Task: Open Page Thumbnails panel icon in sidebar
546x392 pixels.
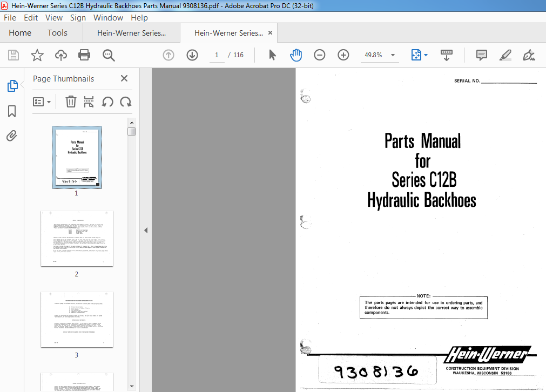Action: coord(12,86)
